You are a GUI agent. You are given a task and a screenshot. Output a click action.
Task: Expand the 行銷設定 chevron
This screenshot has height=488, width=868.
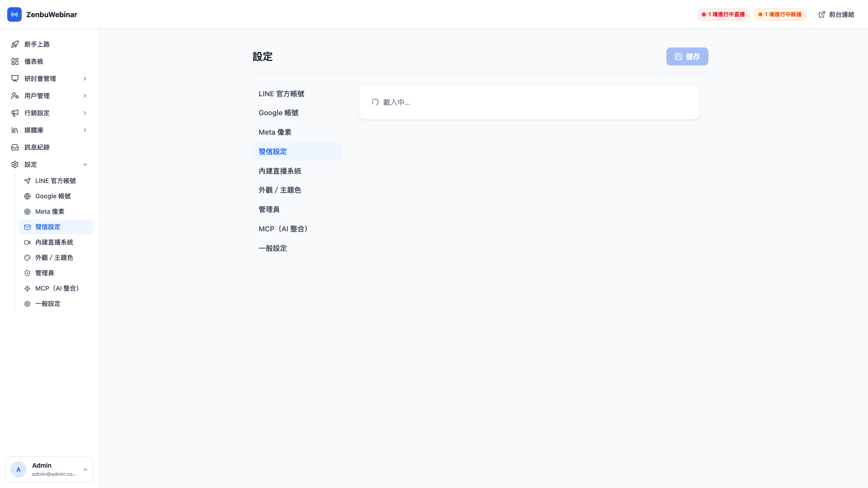(x=85, y=113)
